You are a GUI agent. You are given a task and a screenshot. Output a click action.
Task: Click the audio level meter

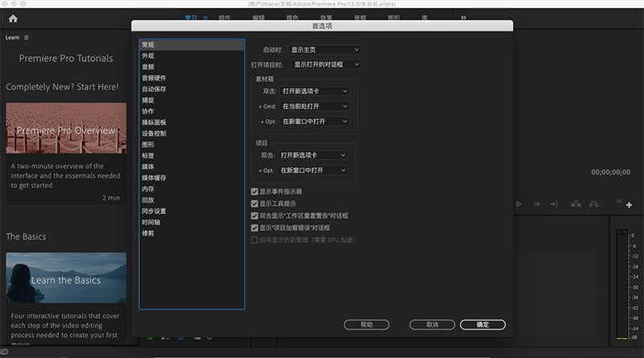(622, 285)
